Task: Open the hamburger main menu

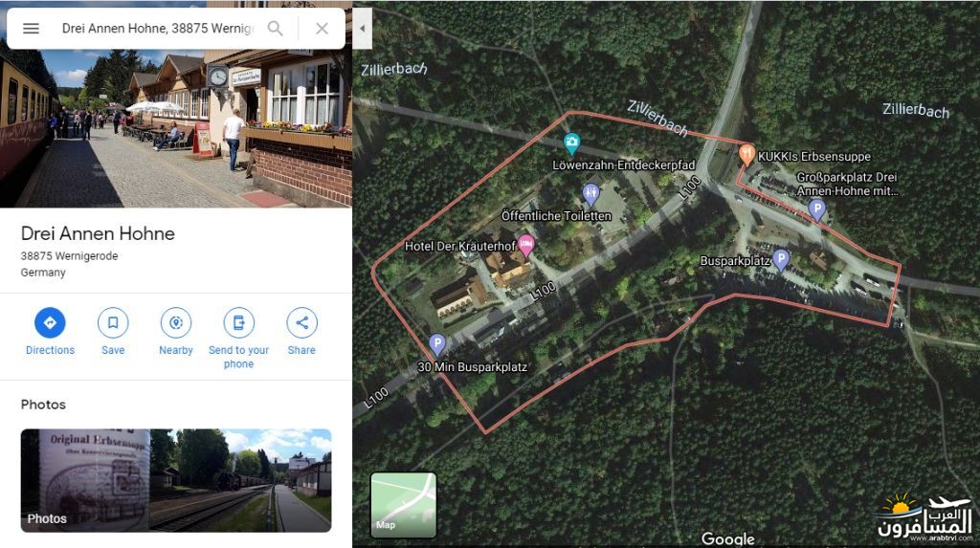Action: click(x=31, y=28)
